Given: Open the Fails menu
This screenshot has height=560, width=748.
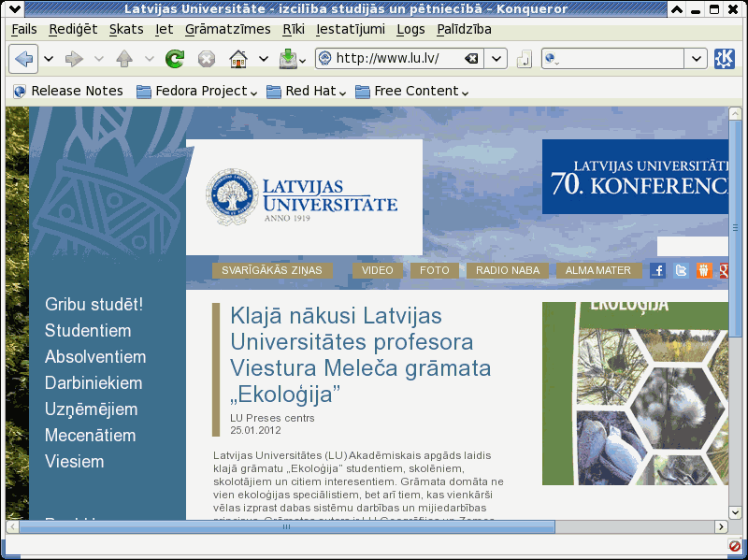Looking at the screenshot, I should (x=24, y=30).
